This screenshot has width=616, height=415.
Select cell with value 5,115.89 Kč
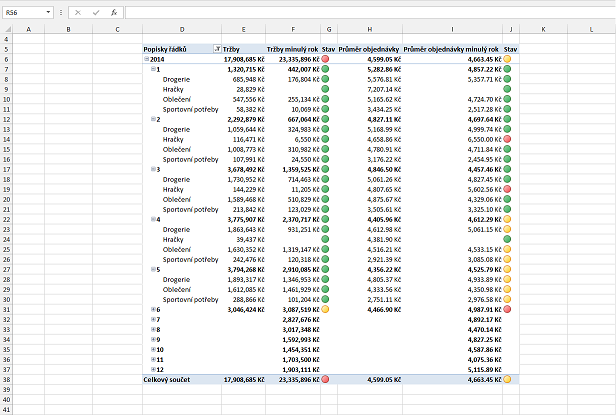pos(452,369)
